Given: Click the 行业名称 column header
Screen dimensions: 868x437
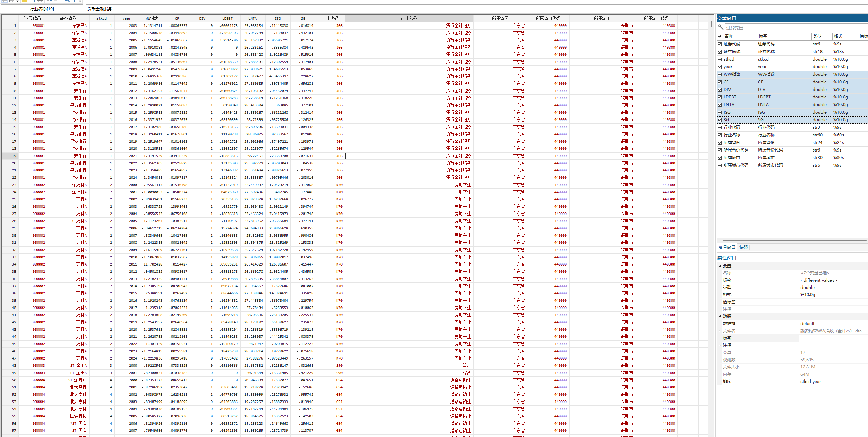Looking at the screenshot, I should (x=409, y=18).
